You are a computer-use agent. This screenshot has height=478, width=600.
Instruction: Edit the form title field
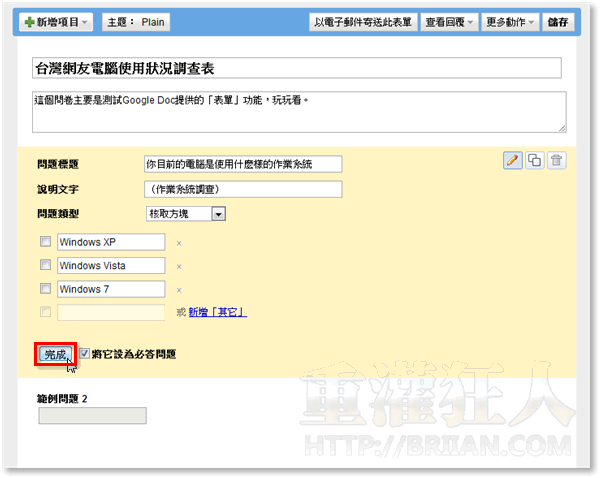pos(297,68)
